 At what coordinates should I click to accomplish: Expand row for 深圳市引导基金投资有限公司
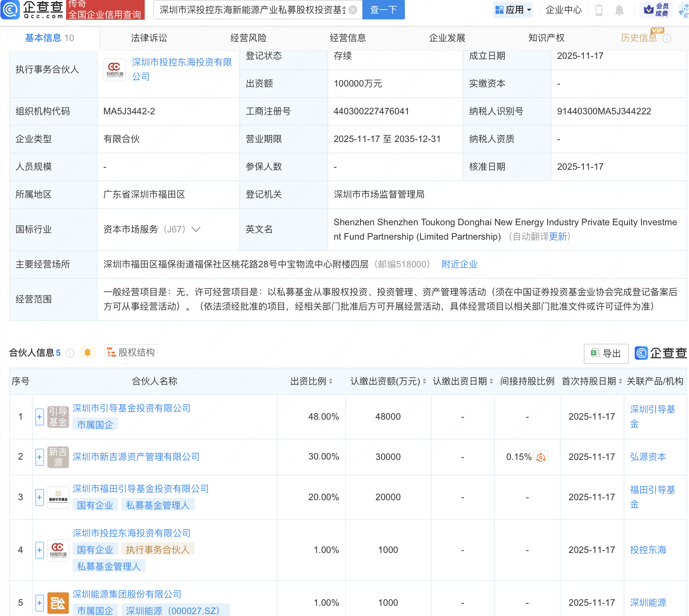[40, 417]
